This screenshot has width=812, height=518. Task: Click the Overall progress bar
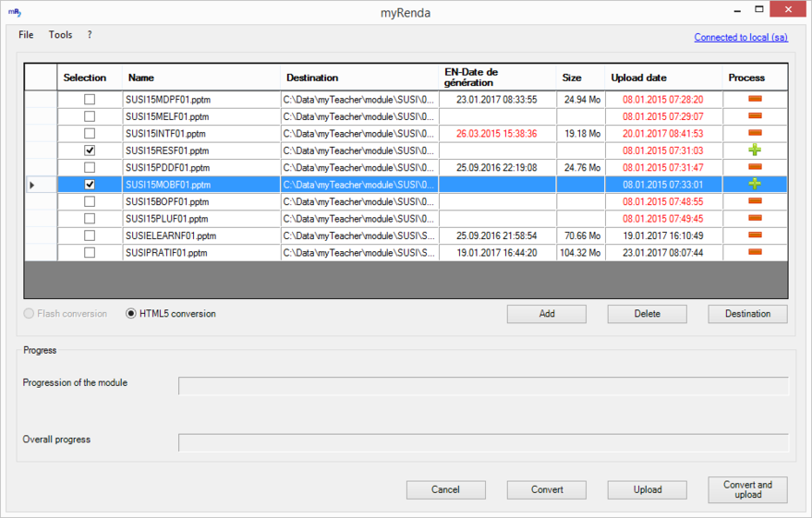point(483,442)
